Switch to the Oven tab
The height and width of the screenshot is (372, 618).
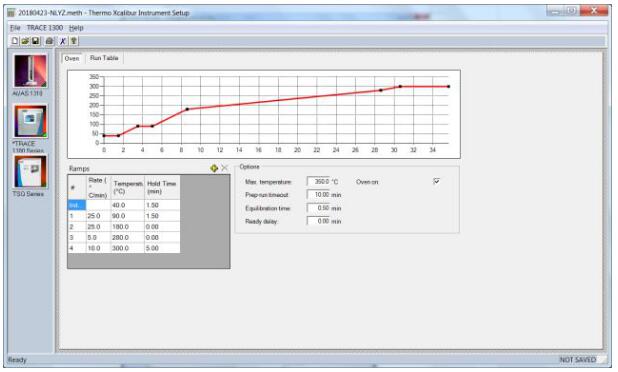72,58
